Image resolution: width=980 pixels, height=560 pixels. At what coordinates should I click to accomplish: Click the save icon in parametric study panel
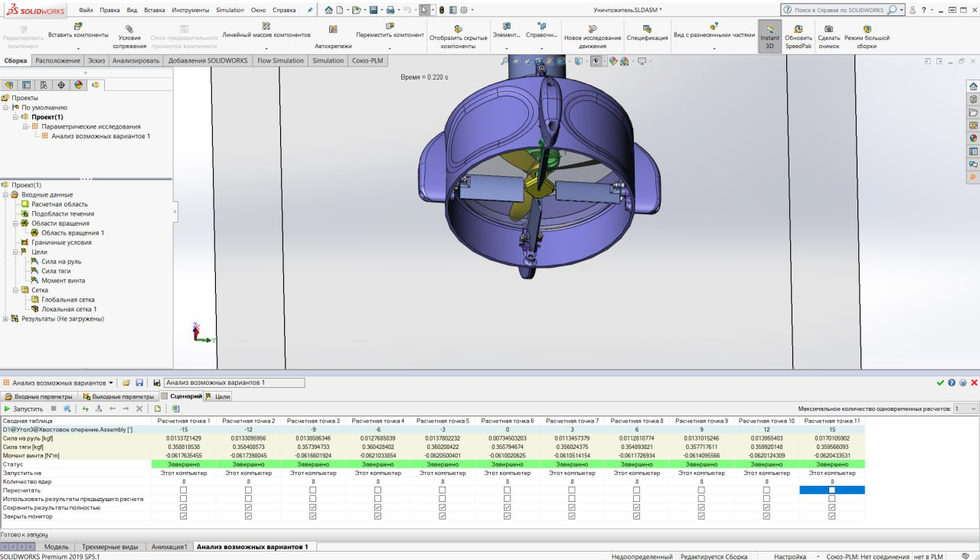click(139, 383)
